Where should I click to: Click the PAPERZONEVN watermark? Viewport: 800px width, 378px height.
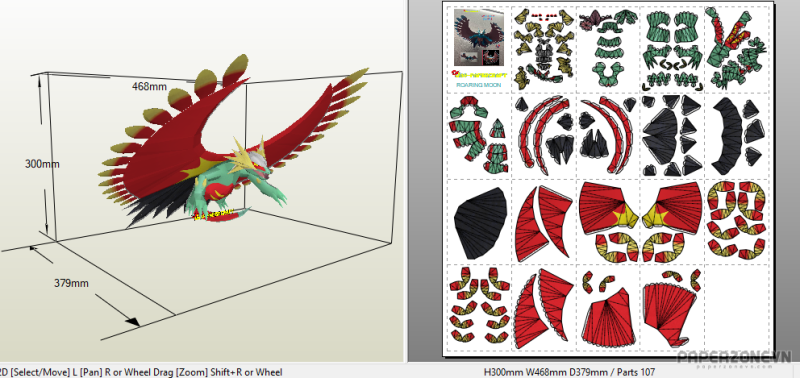pos(734,357)
